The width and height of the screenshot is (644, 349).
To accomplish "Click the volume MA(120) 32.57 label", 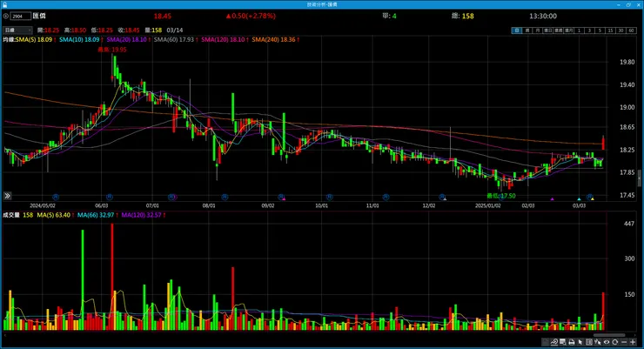I will (141, 215).
